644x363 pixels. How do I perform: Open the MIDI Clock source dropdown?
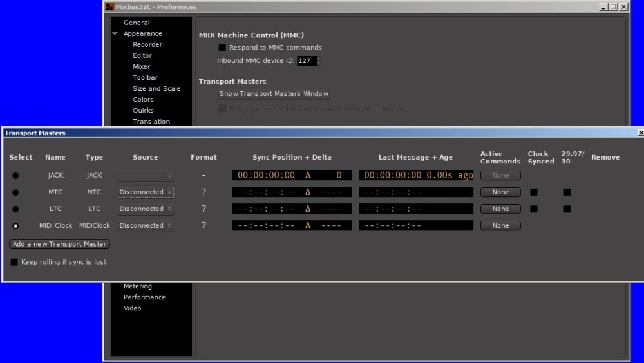click(x=146, y=226)
